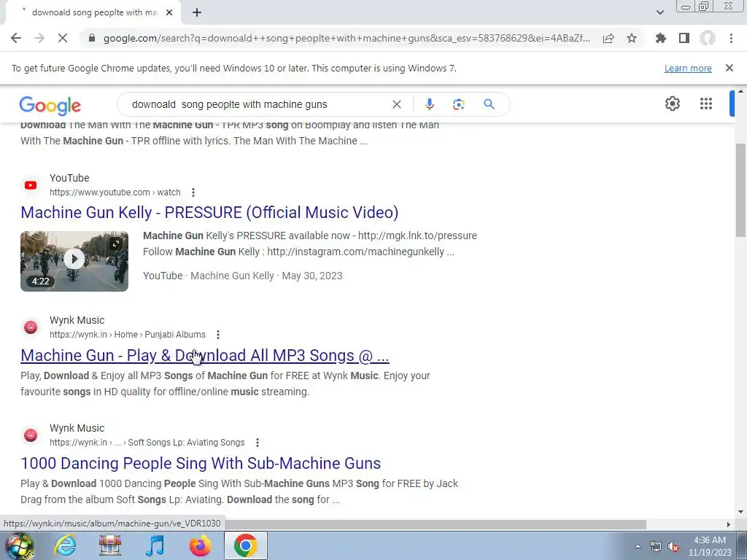This screenshot has width=747, height=560.
Task: Open a new tab with plus button
Action: click(197, 13)
